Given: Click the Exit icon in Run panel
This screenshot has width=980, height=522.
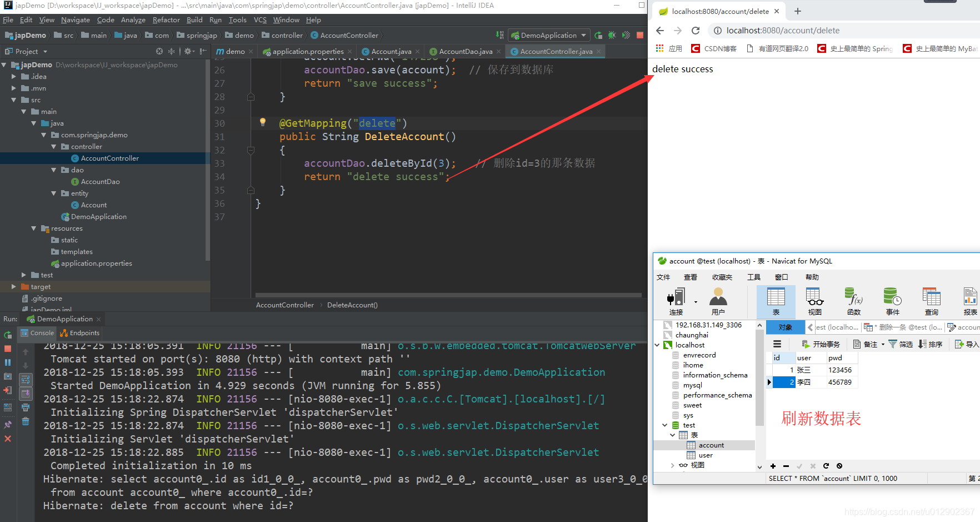Looking at the screenshot, I should [8, 390].
